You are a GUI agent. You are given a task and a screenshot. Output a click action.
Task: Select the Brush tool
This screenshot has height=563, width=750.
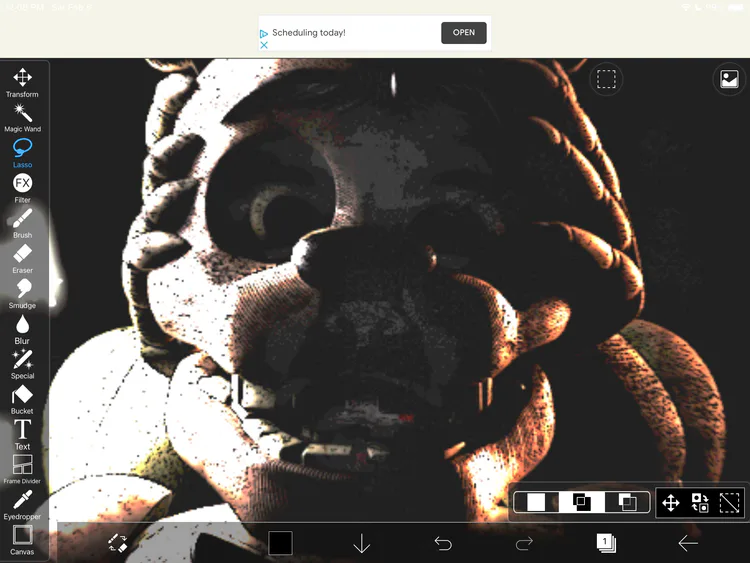tap(22, 223)
